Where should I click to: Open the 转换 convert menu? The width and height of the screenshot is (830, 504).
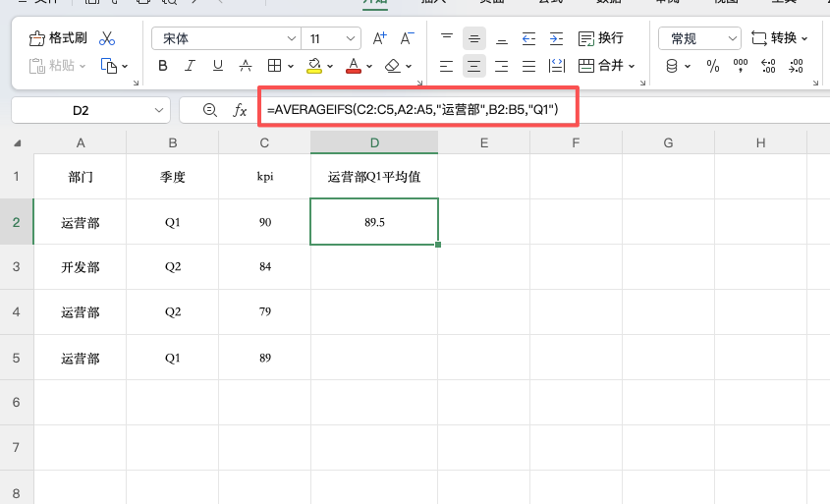coord(780,38)
